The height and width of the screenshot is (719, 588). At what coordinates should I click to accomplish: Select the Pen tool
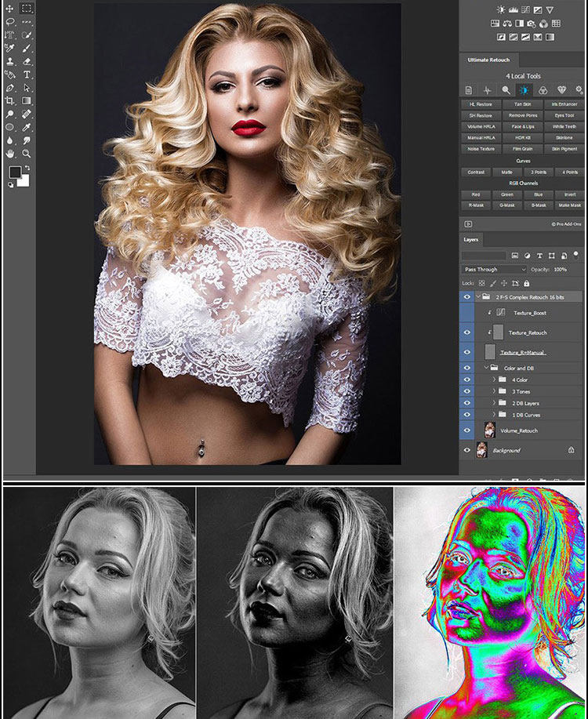[9, 88]
